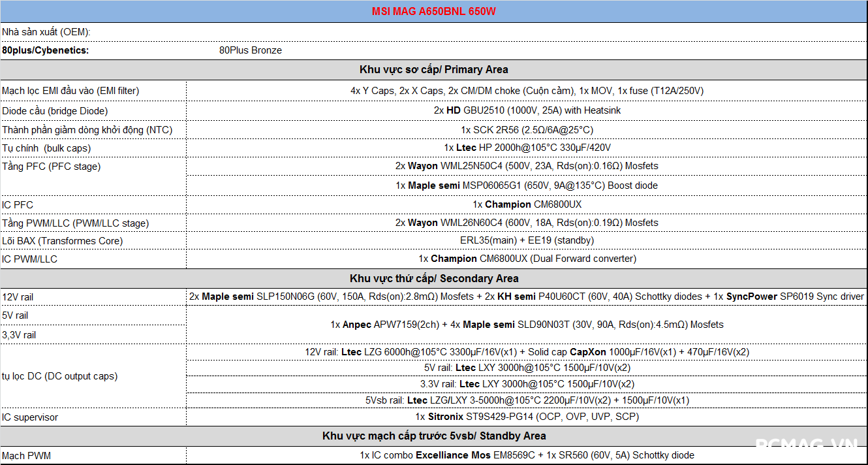Select the Secondary Area section header
This screenshot has height=465, width=868.
tap(433, 278)
